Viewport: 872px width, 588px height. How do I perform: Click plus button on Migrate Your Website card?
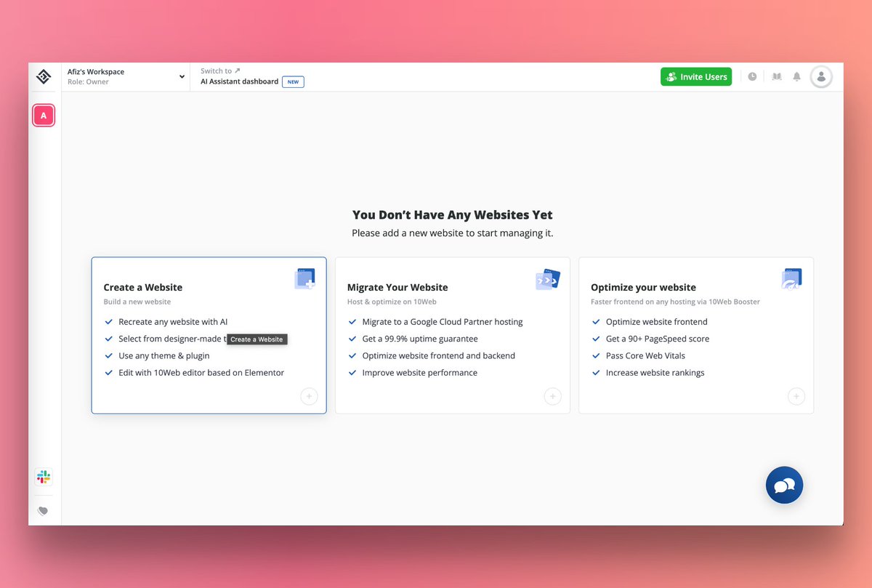tap(552, 396)
